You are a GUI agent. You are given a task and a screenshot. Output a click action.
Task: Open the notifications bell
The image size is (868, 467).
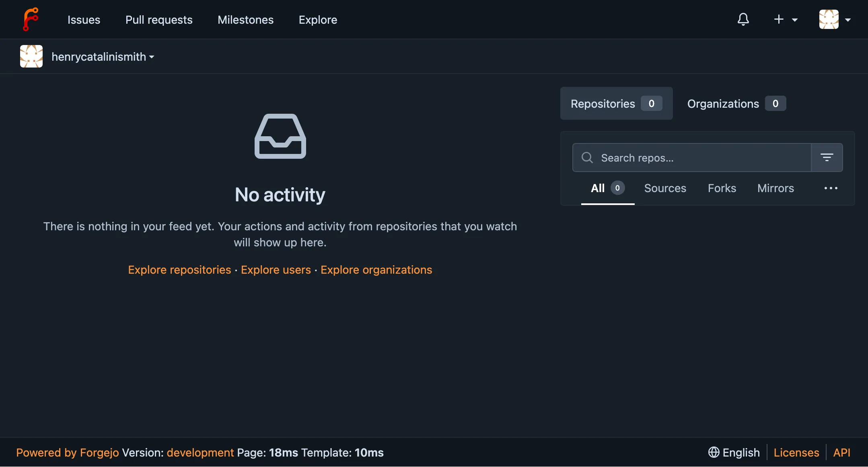(743, 19)
